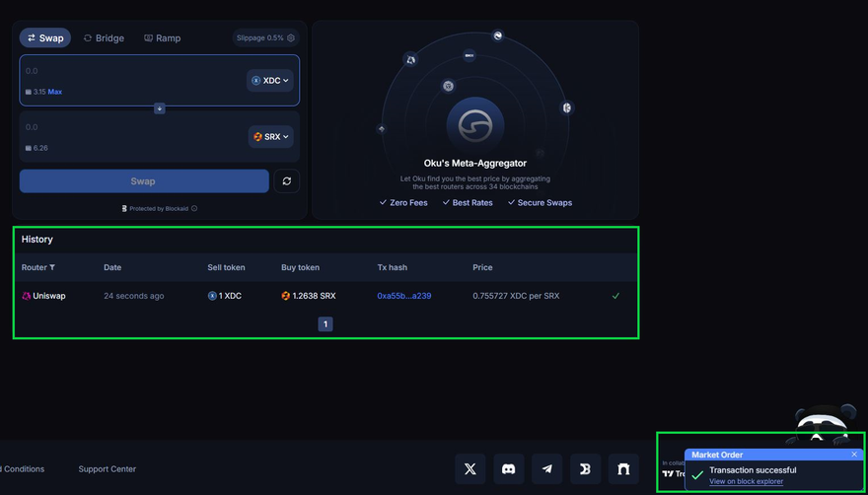The image size is (868, 495).
Task: Open the X (Twitter) social link
Action: pyautogui.click(x=470, y=469)
